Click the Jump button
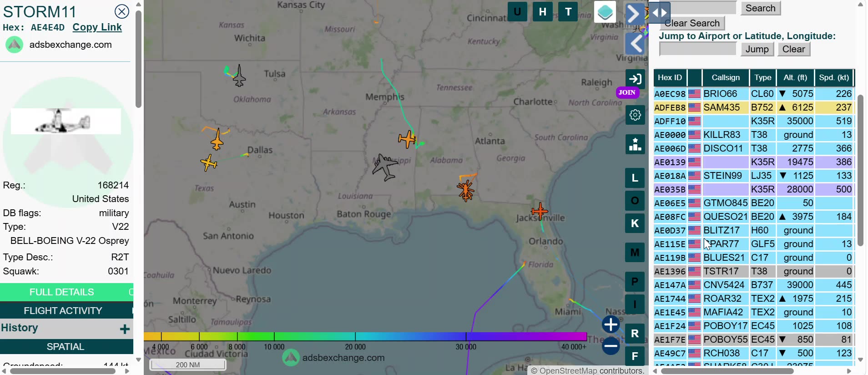This screenshot has width=868, height=375. pos(757,49)
